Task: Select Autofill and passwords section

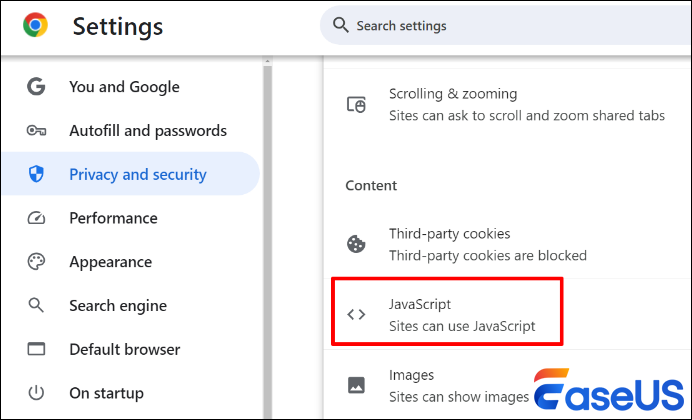Action: [147, 131]
